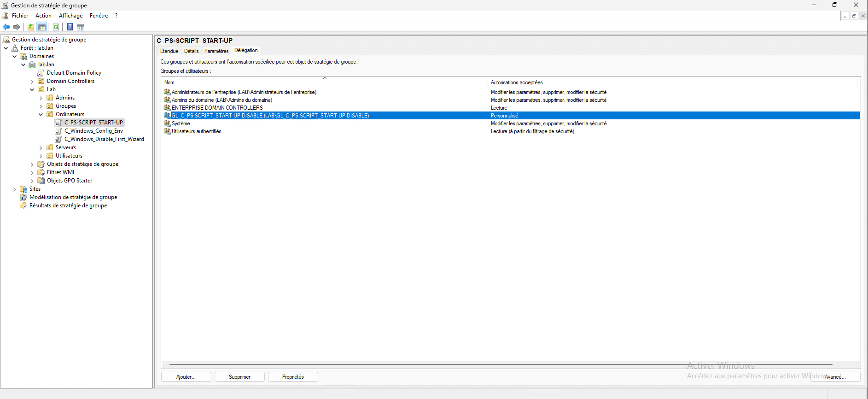Open the Affichage menu

(70, 16)
